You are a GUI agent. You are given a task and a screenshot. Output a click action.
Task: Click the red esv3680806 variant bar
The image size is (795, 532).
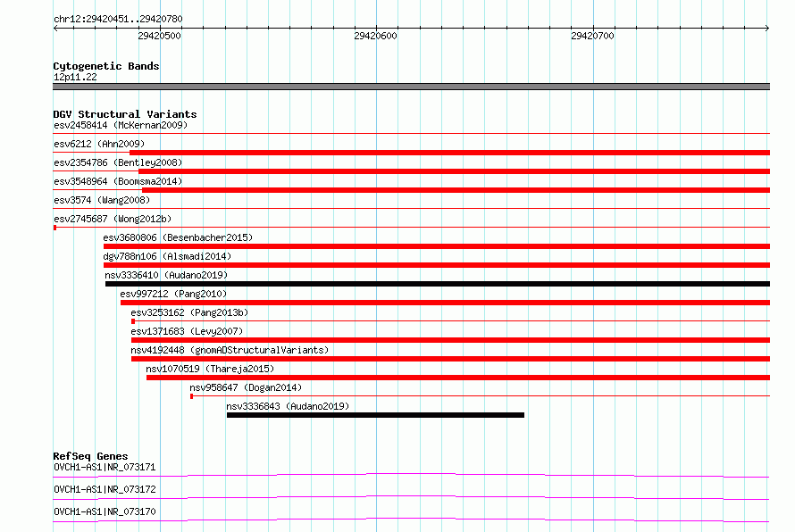[437, 246]
